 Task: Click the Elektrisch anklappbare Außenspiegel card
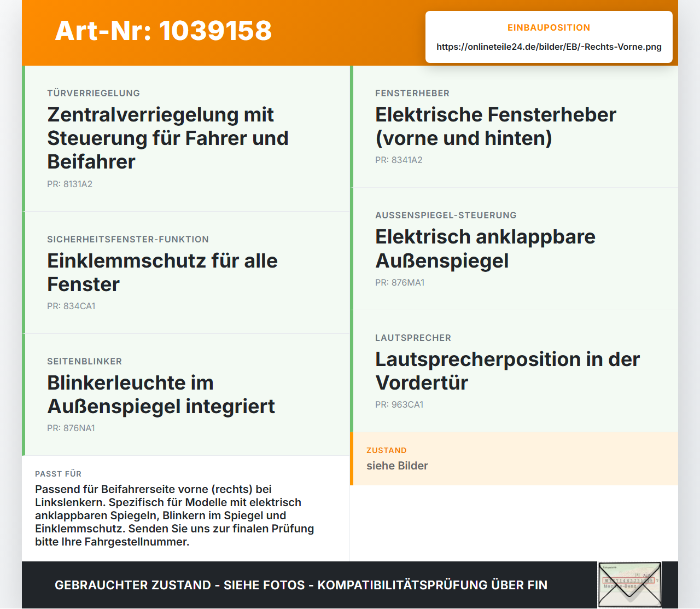[x=514, y=249]
